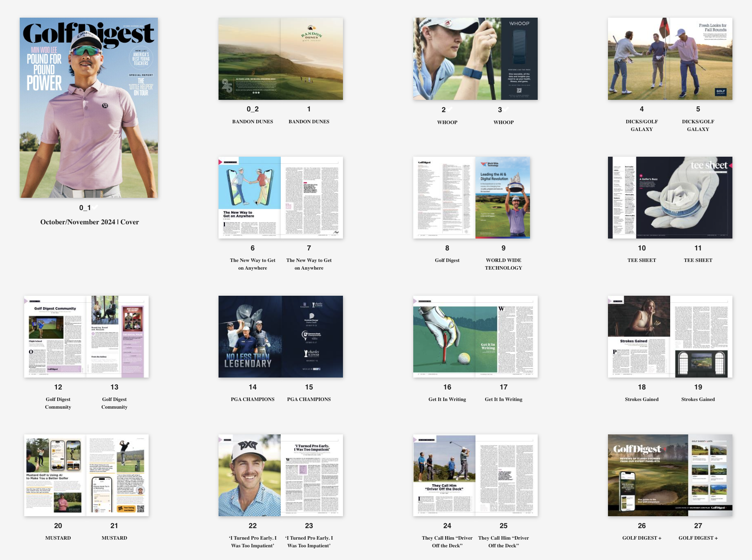Viewport: 752px width, 560px height.
Task: Click 'BANDON DUNES' label under page 1
Action: [309, 121]
